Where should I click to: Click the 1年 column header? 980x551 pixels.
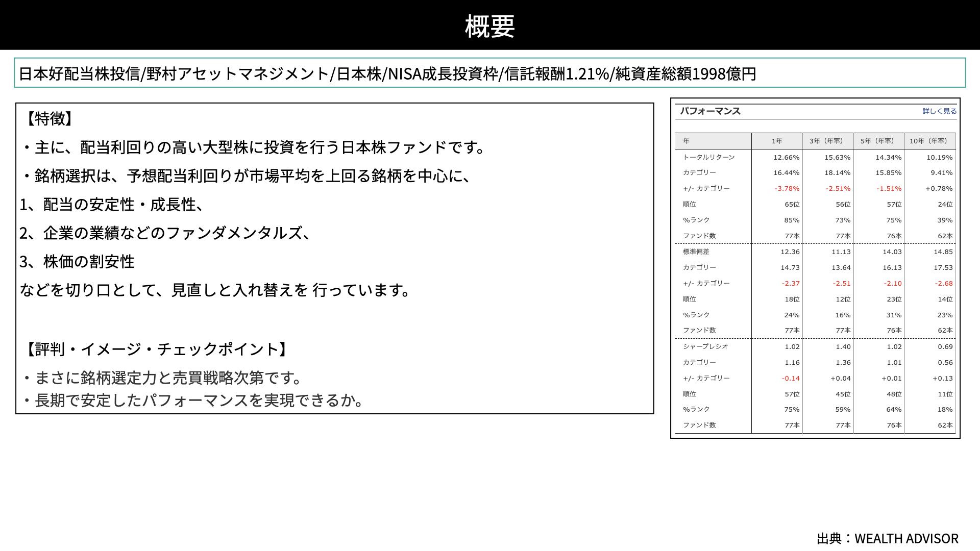777,141
